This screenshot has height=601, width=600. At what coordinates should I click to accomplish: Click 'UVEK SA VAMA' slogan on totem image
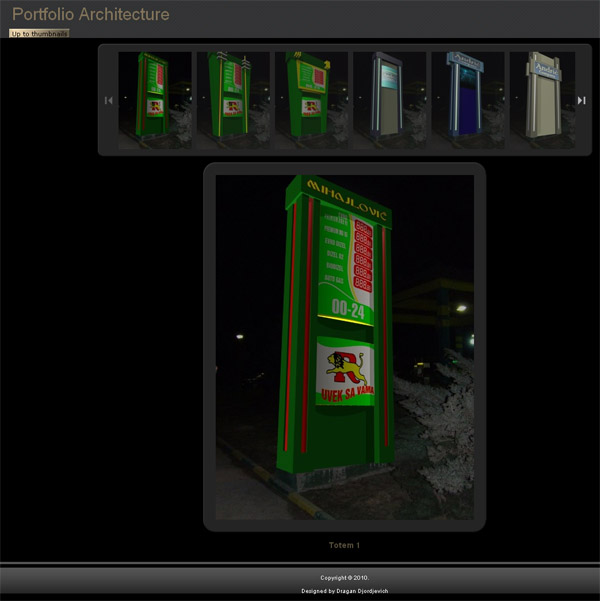(347, 394)
